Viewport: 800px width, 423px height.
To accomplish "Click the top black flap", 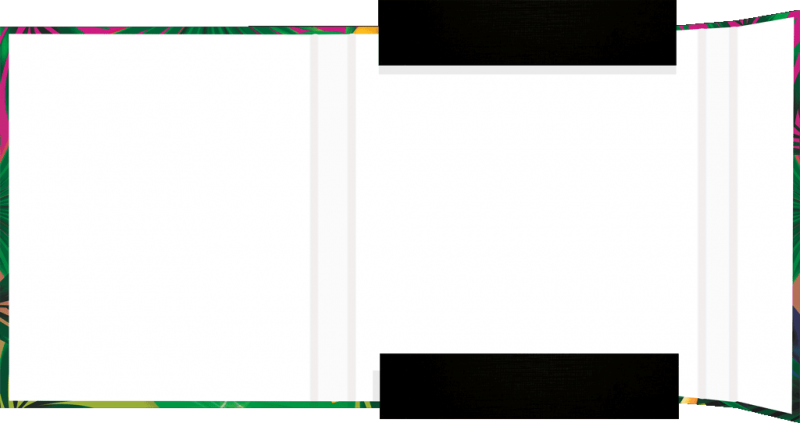I will coord(528,32).
